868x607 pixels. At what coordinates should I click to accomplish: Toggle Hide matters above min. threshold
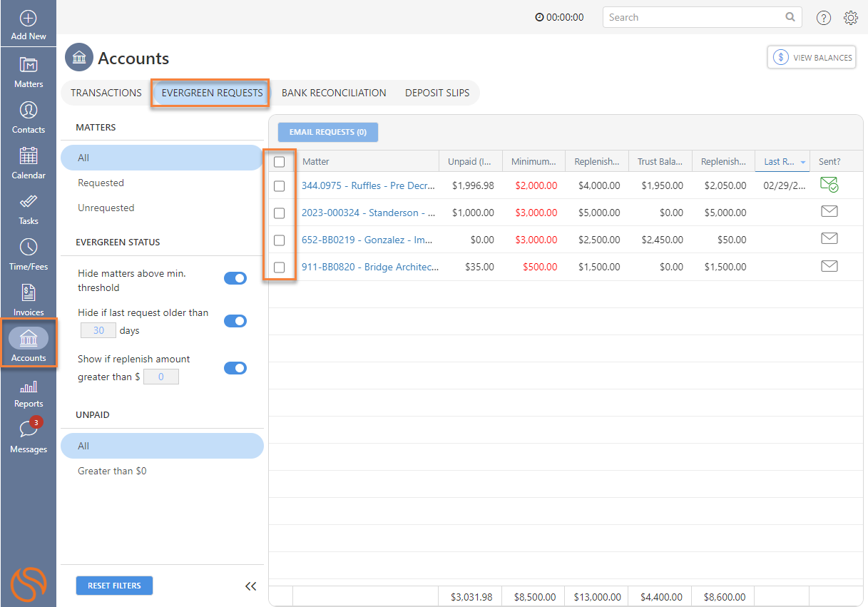pyautogui.click(x=235, y=278)
